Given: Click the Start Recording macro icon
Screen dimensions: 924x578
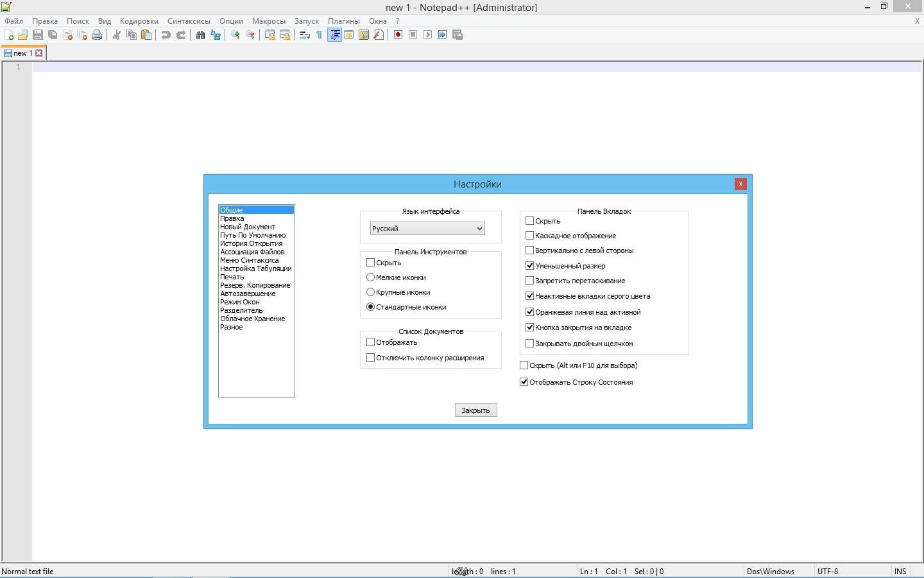Looking at the screenshot, I should click(x=398, y=35).
